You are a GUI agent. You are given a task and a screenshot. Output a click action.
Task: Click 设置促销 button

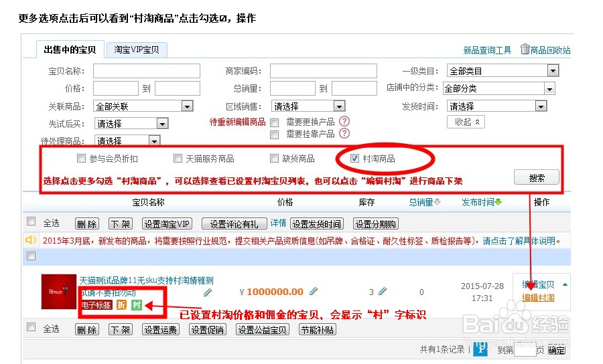tap(208, 329)
